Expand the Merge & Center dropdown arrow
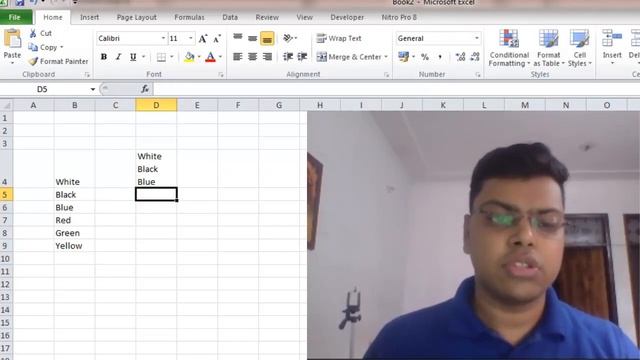640x360 pixels. tap(386, 57)
